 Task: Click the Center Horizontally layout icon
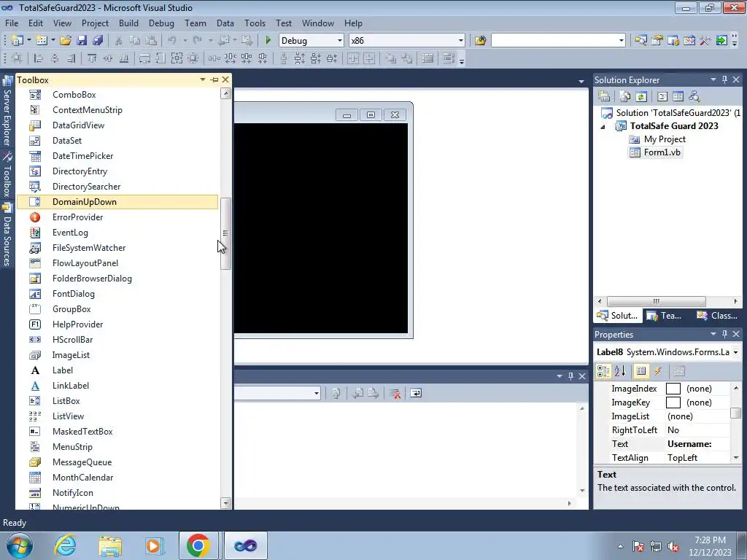click(x=353, y=58)
